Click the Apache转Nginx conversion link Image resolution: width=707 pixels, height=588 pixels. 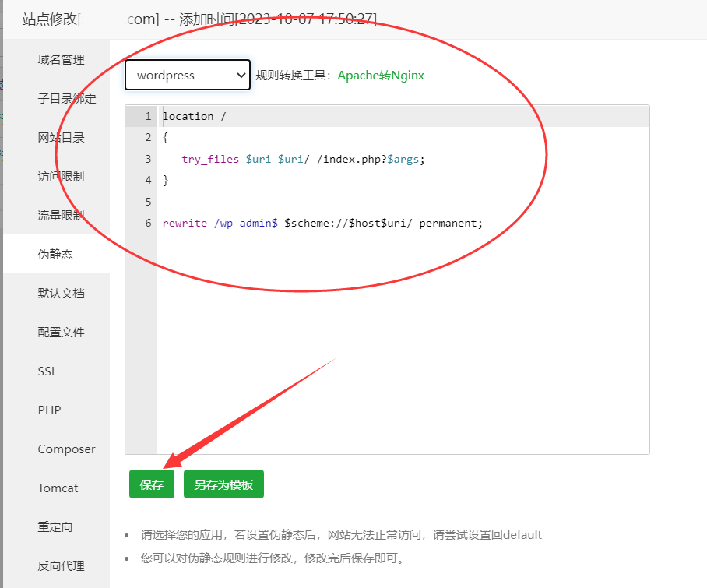(x=381, y=76)
